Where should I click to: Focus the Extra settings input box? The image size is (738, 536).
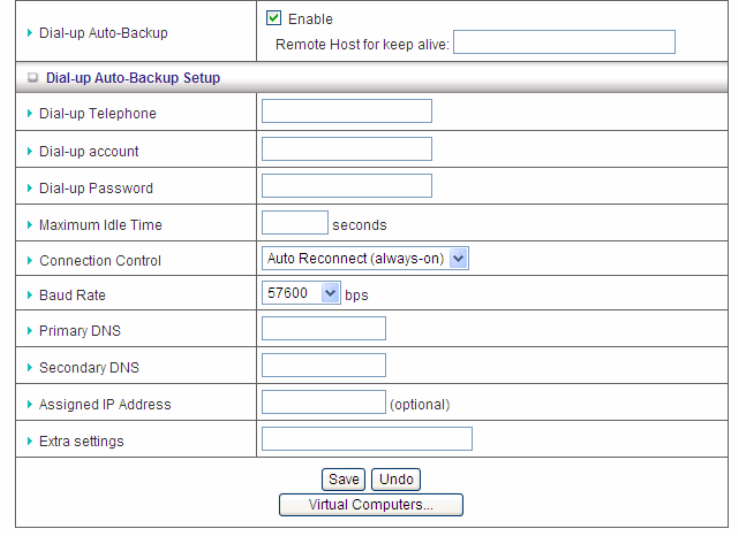coord(366,439)
